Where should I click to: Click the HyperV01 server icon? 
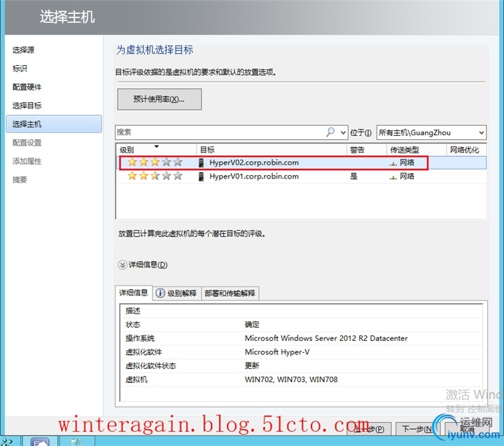click(x=201, y=176)
